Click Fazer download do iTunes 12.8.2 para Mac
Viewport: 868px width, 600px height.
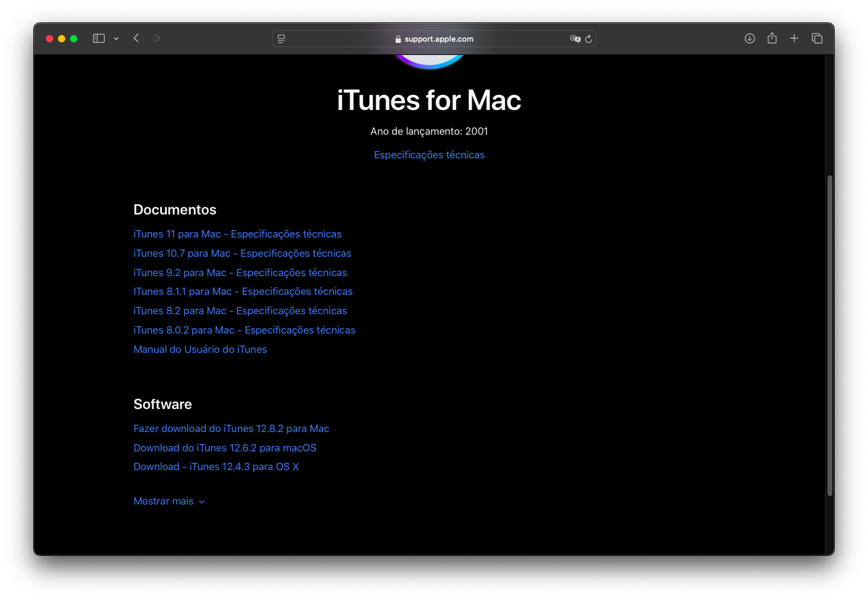point(231,429)
